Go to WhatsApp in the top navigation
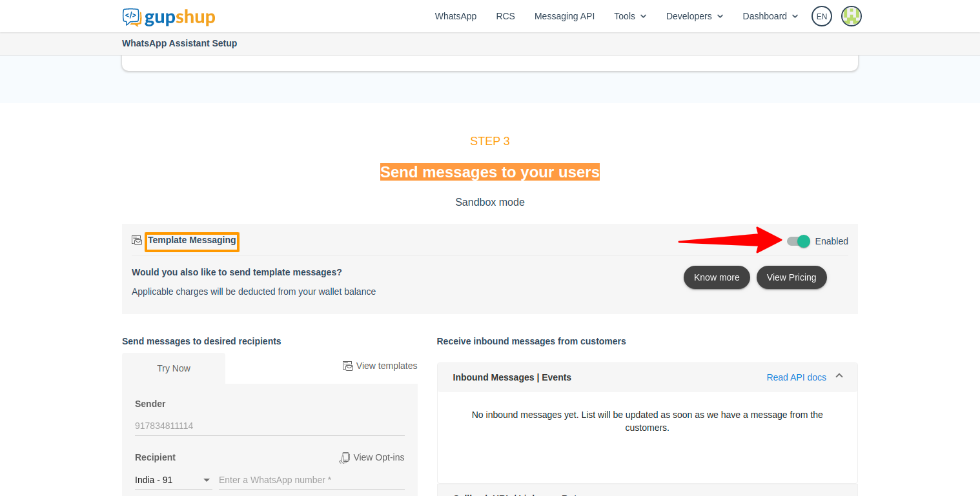 tap(456, 16)
